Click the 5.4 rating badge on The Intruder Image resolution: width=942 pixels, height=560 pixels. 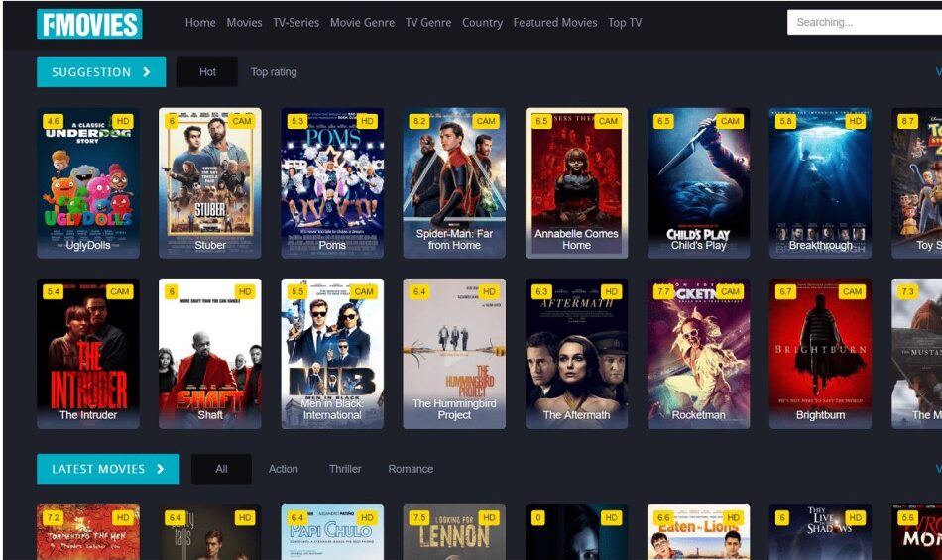point(53,291)
